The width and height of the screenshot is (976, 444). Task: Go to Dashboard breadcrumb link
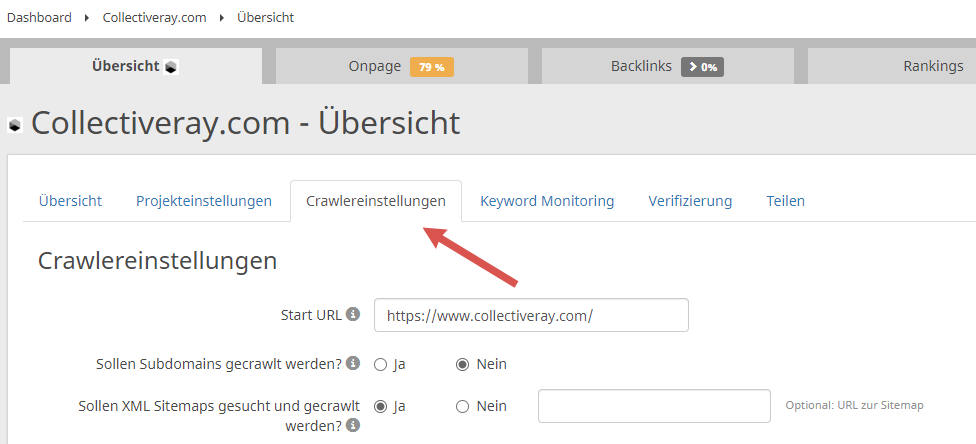click(x=39, y=17)
